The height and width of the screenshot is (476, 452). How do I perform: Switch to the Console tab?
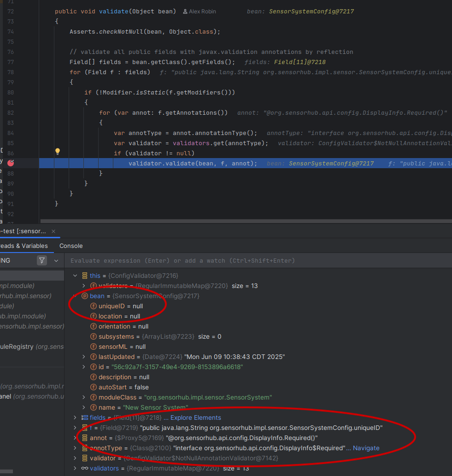click(x=70, y=246)
